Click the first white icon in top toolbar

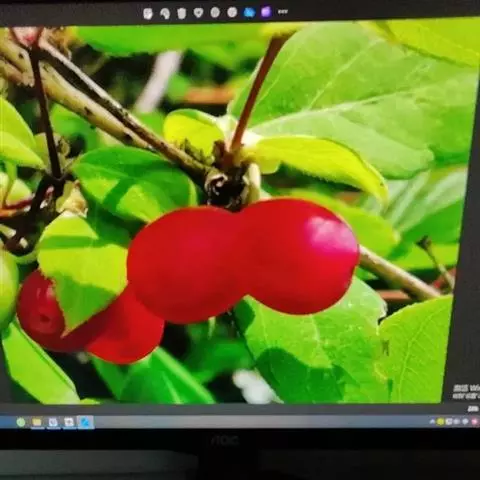[x=148, y=14]
